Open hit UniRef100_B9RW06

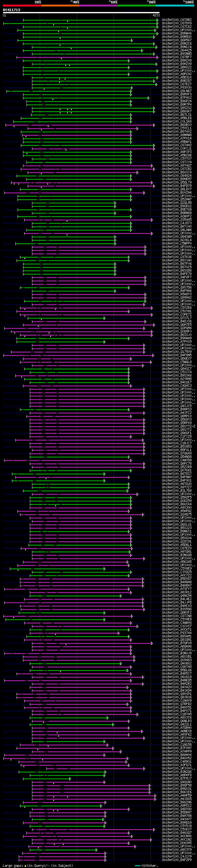pos(177,33)
